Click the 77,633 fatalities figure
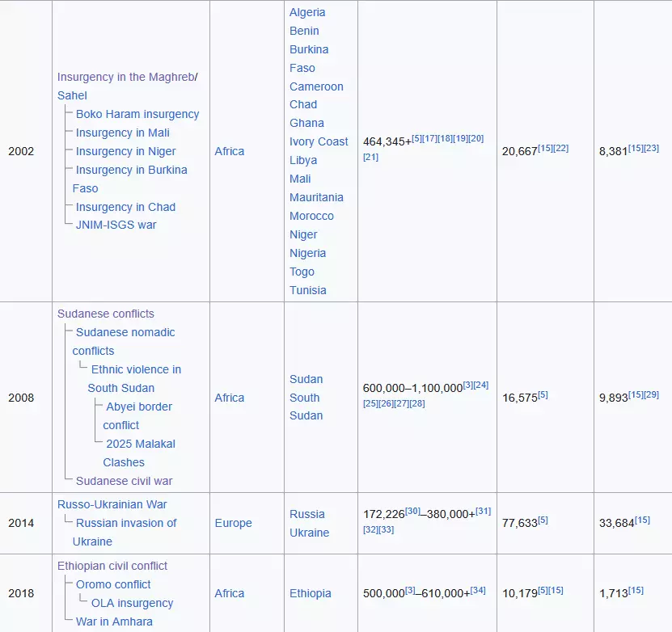 519,523
